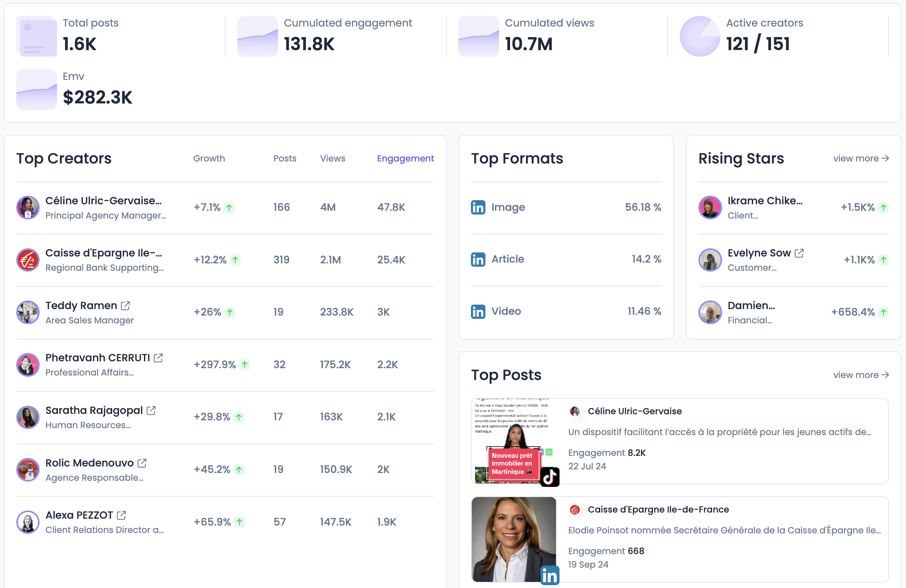Viewport: 906px width, 588px height.
Task: Click the LinkedIn icon beside Image format
Action: pos(478,207)
